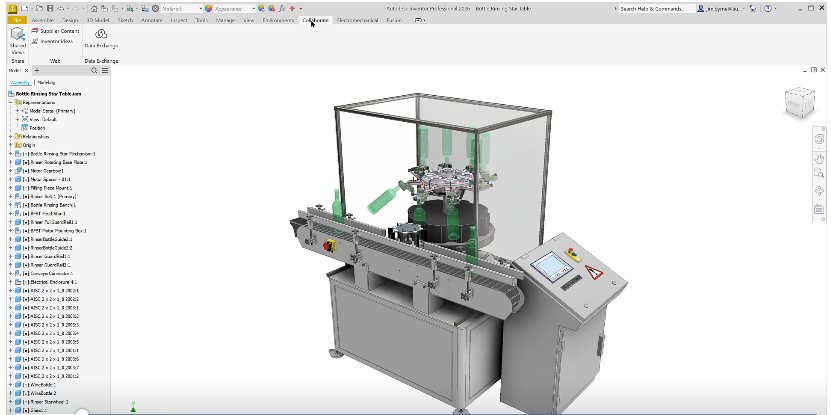Activate the Pan hand tool
The image size is (831, 415).
tap(818, 157)
